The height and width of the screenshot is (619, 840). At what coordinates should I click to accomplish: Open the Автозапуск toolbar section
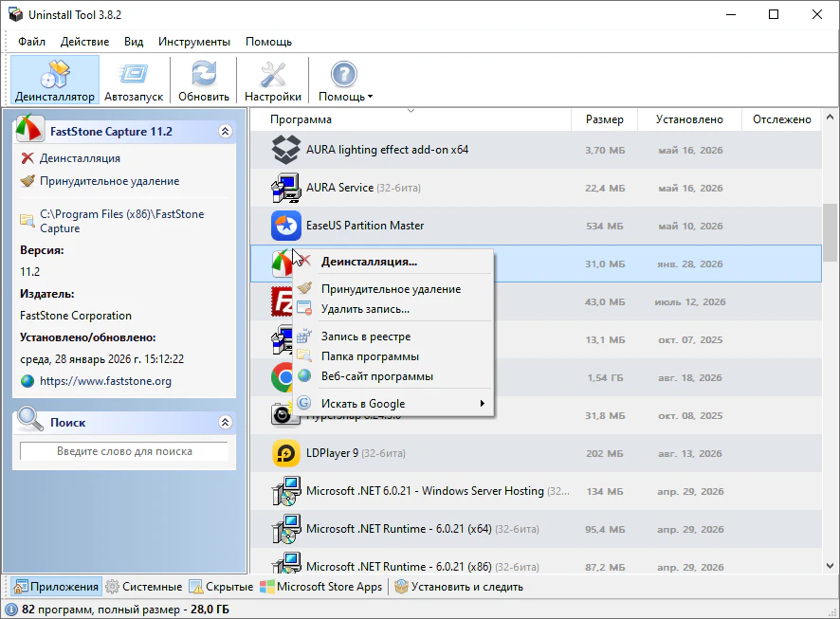134,80
